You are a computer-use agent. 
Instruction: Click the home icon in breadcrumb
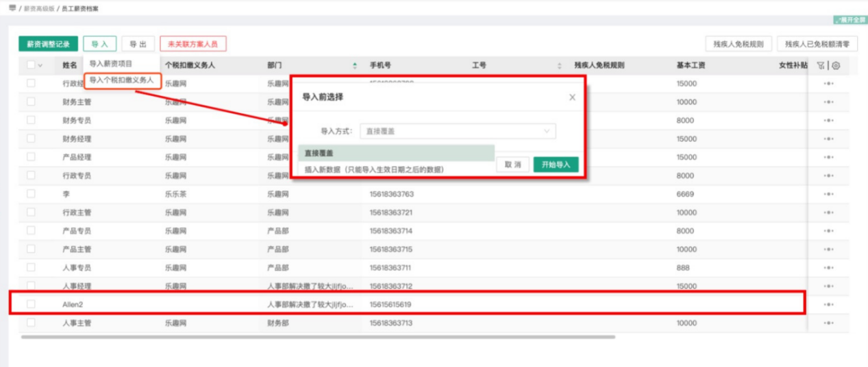[12, 8]
